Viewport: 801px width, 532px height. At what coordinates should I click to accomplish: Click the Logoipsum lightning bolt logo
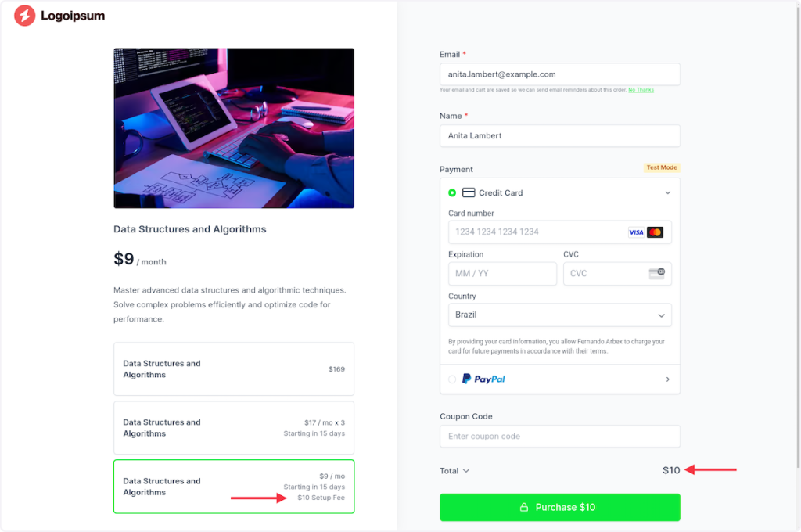(x=24, y=16)
